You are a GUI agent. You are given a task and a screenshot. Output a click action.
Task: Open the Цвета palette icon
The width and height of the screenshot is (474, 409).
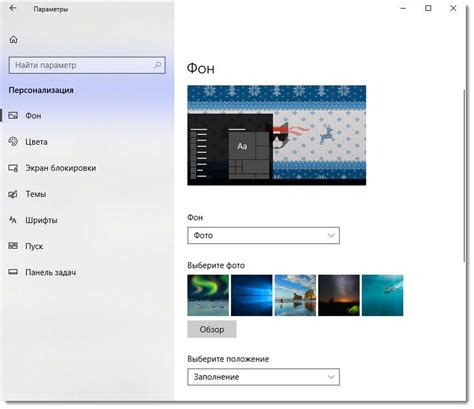(13, 142)
